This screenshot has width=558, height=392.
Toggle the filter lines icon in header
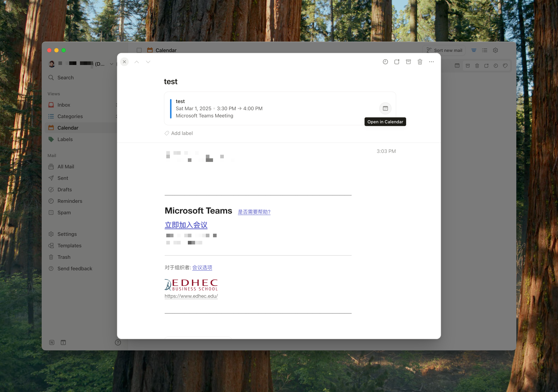pyautogui.click(x=474, y=50)
